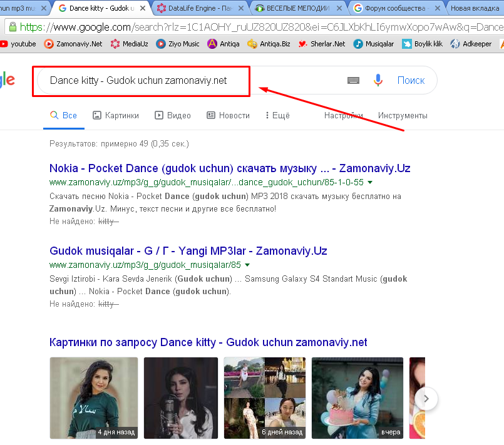The width and height of the screenshot is (504, 445).
Task: Open the Adkeeper bookmark
Action: tap(471, 44)
